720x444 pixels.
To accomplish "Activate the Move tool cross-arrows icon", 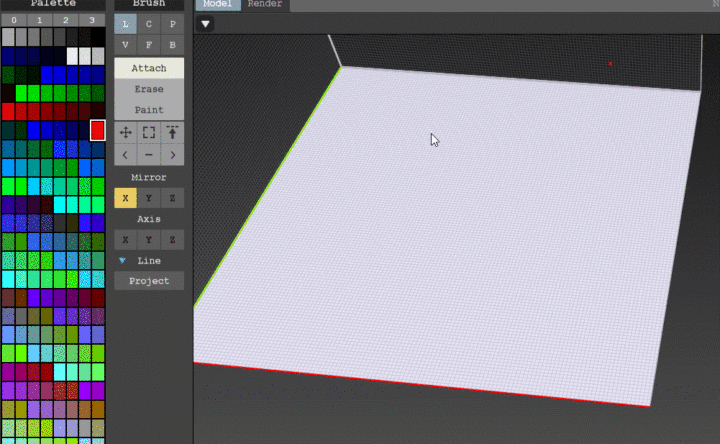I will (125, 133).
